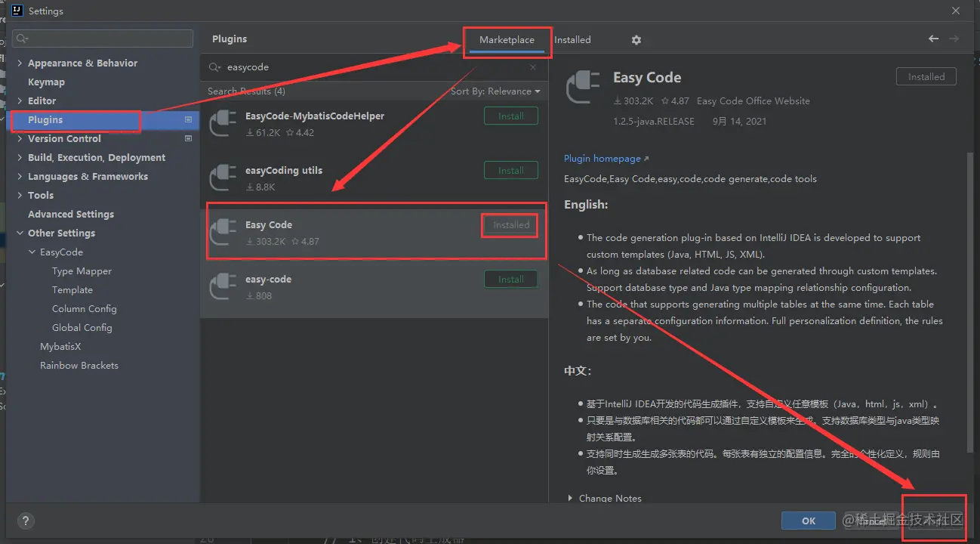This screenshot has height=544, width=980.
Task: Open the Template settings page
Action: pos(72,290)
